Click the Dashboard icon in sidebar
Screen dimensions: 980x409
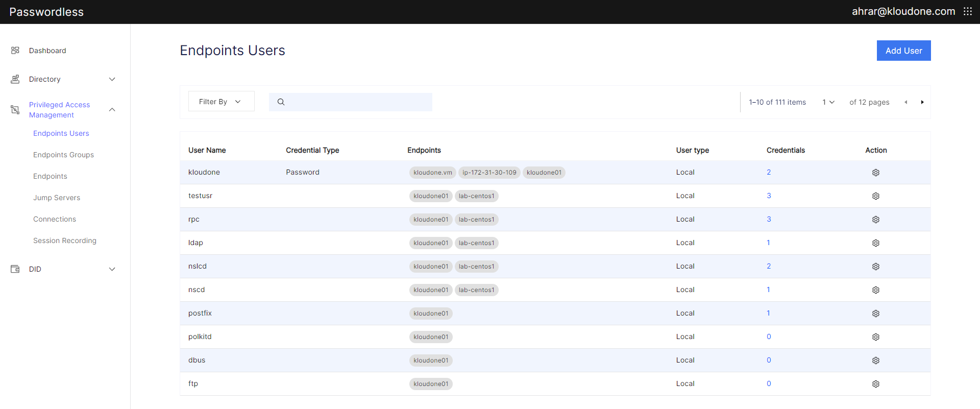point(15,51)
